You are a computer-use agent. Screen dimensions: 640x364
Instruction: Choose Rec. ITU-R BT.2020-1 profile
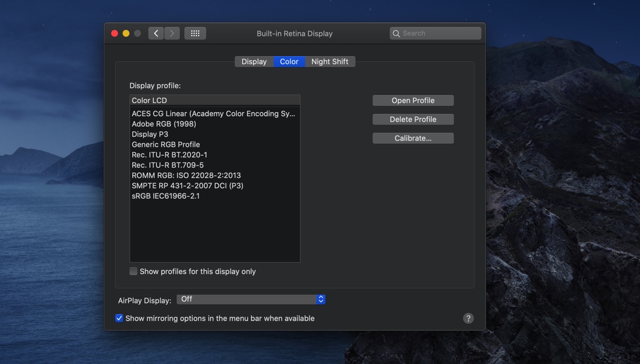(215, 155)
